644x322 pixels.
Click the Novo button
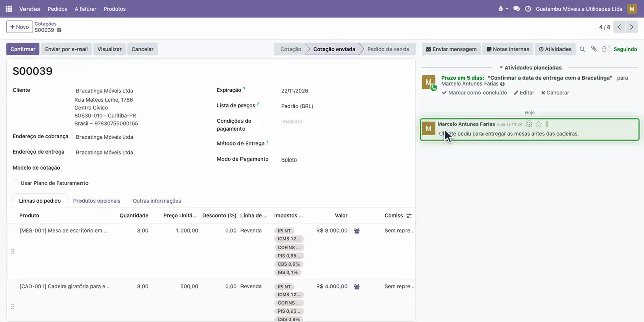[20, 27]
